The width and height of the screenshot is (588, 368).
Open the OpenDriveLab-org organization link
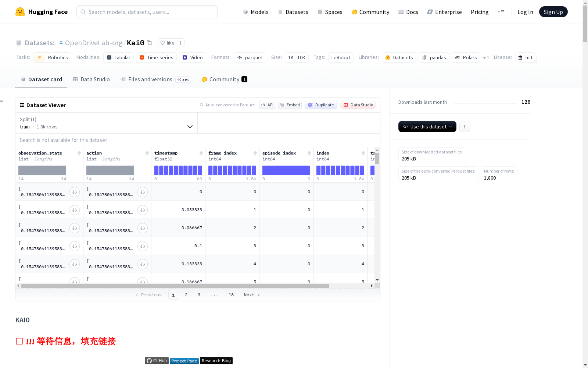(x=94, y=43)
